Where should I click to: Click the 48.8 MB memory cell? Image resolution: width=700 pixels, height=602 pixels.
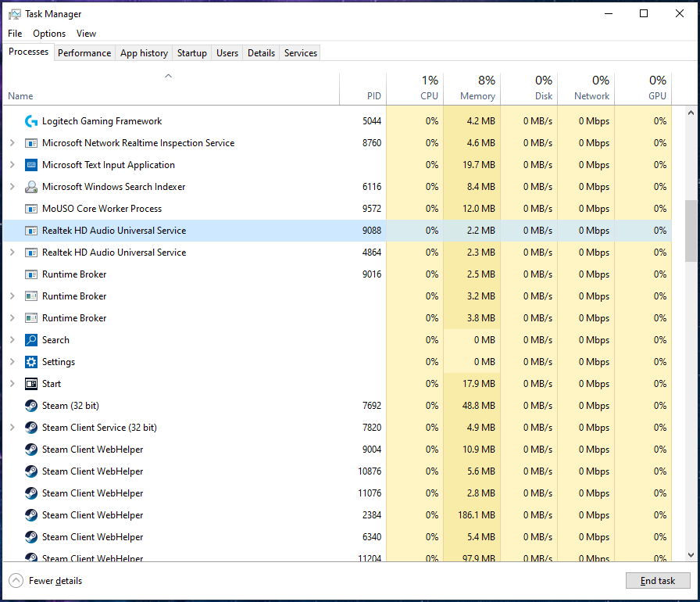tap(472, 406)
